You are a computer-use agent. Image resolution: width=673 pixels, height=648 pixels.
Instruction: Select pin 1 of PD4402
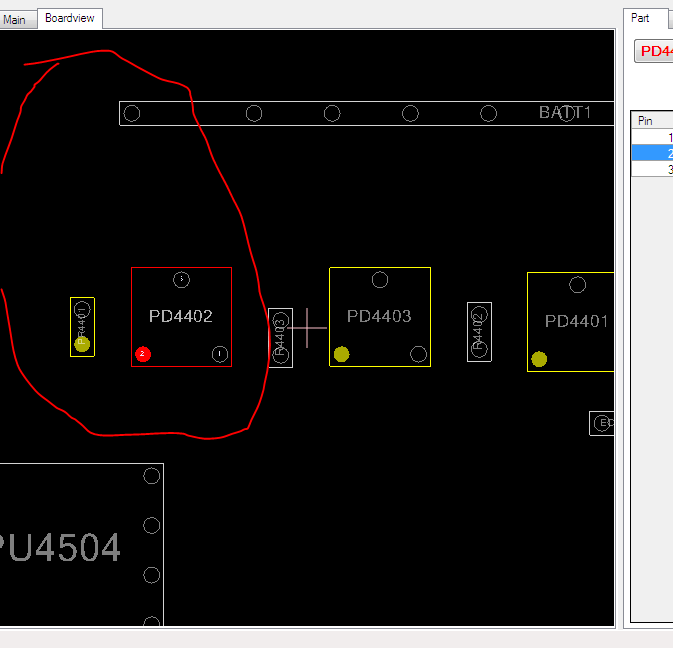[x=220, y=354]
